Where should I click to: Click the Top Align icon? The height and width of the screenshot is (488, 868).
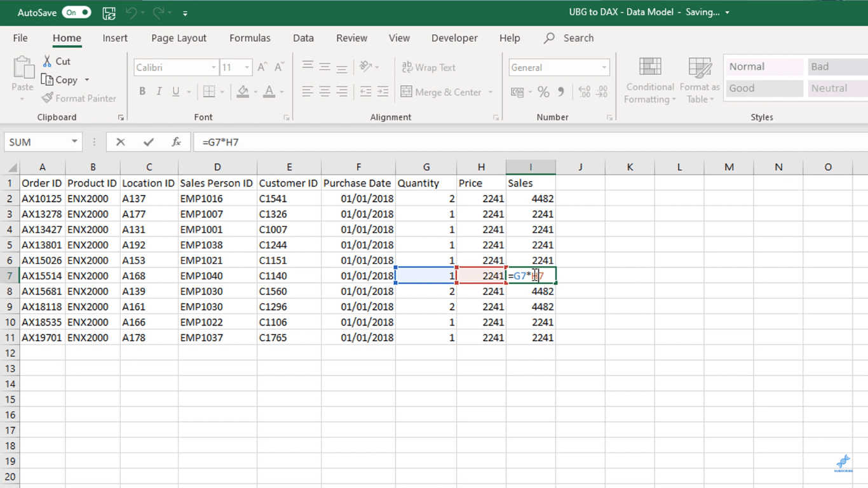(x=308, y=66)
